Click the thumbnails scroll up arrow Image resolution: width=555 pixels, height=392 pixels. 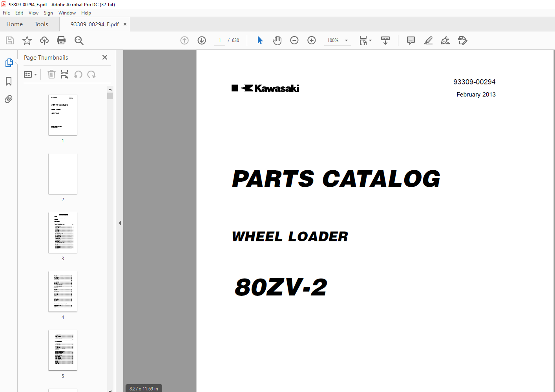point(110,89)
